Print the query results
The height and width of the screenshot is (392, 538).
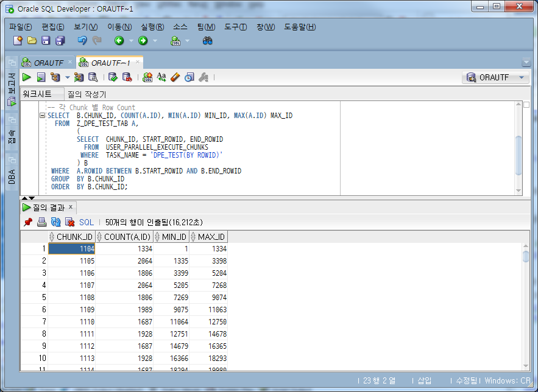(41, 222)
